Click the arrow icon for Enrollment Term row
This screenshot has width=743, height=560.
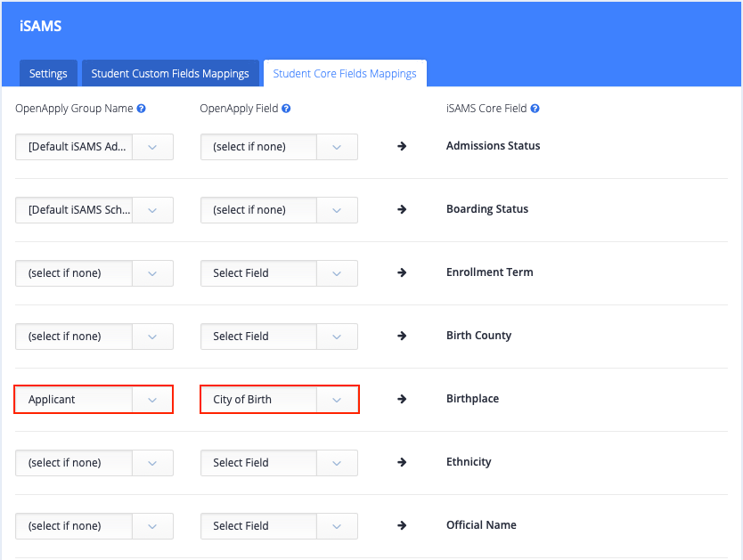pos(402,272)
